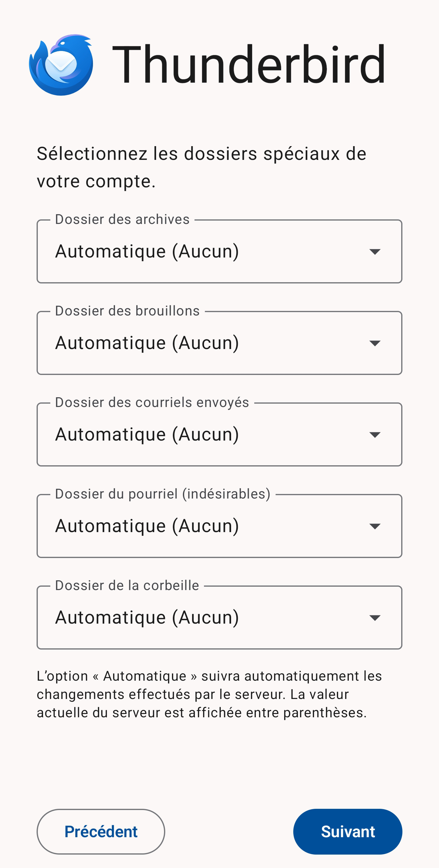Expand the trash folder (corbeille) selector
This screenshot has width=439, height=868.
(x=202, y=618)
